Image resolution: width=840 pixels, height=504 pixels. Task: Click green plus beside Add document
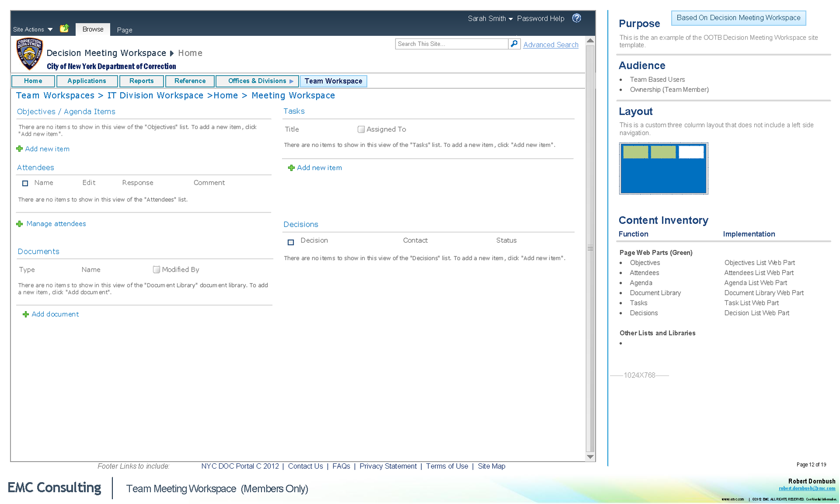point(26,315)
